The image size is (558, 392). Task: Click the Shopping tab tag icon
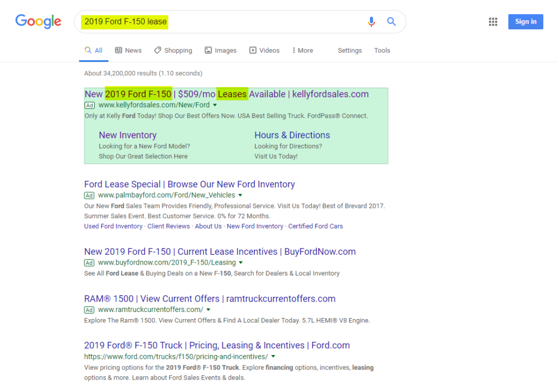(158, 50)
